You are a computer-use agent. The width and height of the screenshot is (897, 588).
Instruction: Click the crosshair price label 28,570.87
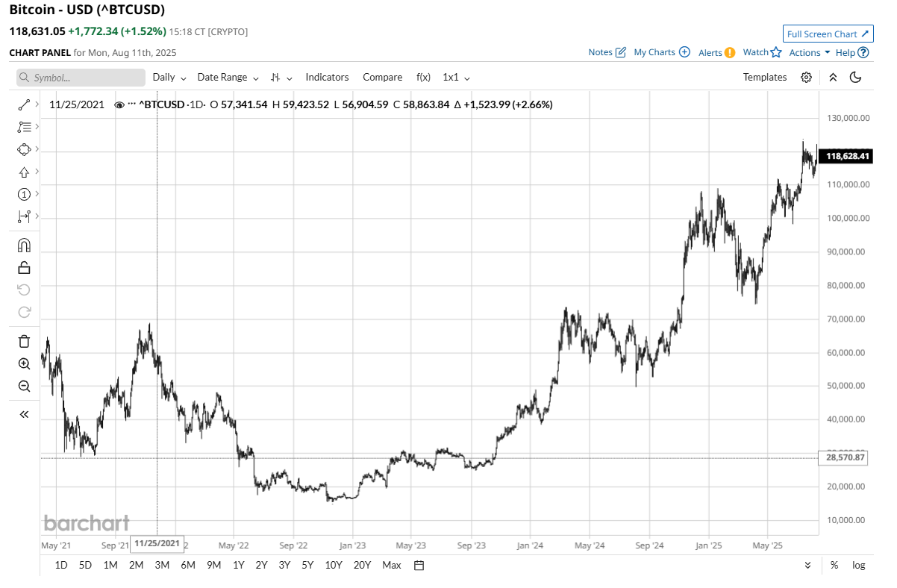tap(844, 457)
